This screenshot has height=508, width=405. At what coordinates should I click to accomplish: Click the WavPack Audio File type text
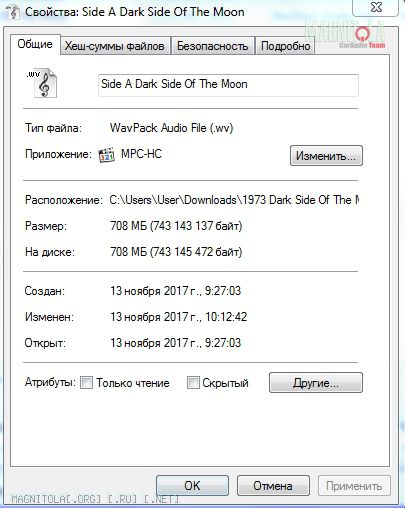pyautogui.click(x=171, y=128)
